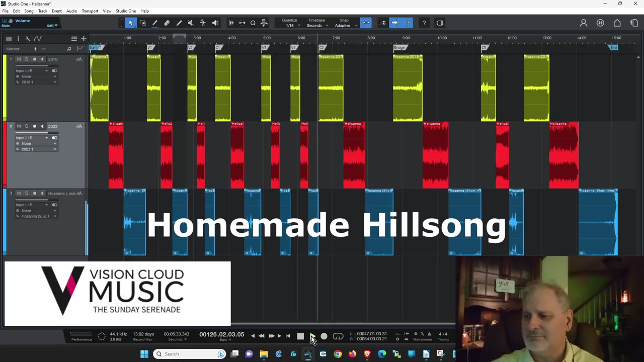Viewport: 644px width, 362px height.
Task: Jump to the Bridge marker
Action: click(399, 48)
